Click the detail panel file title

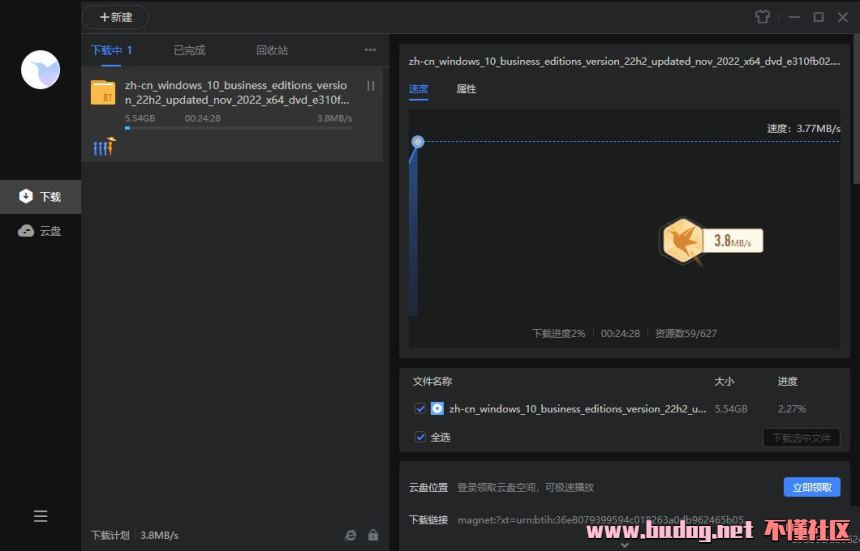pos(624,62)
